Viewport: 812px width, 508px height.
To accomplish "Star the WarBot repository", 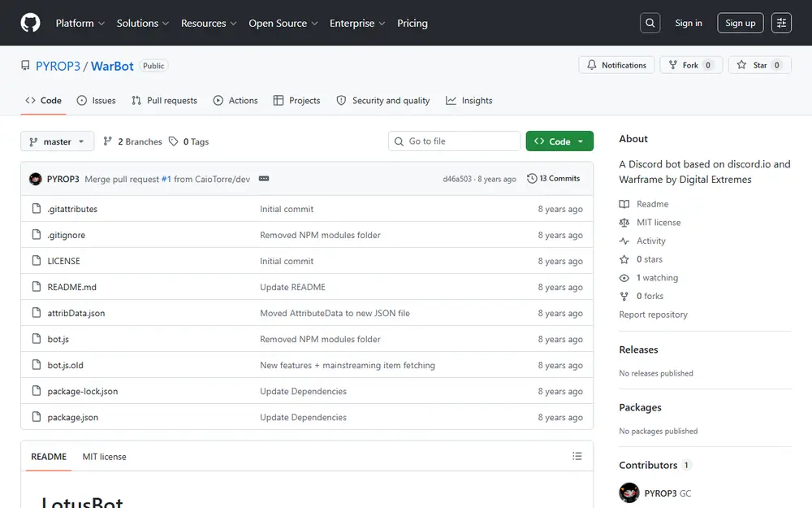I will tap(760, 65).
